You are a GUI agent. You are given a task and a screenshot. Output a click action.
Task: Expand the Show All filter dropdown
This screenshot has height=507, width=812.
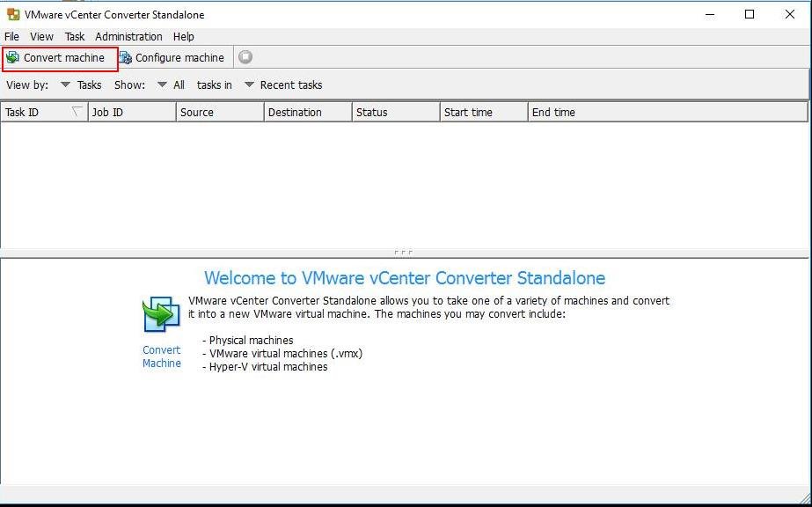click(x=171, y=84)
